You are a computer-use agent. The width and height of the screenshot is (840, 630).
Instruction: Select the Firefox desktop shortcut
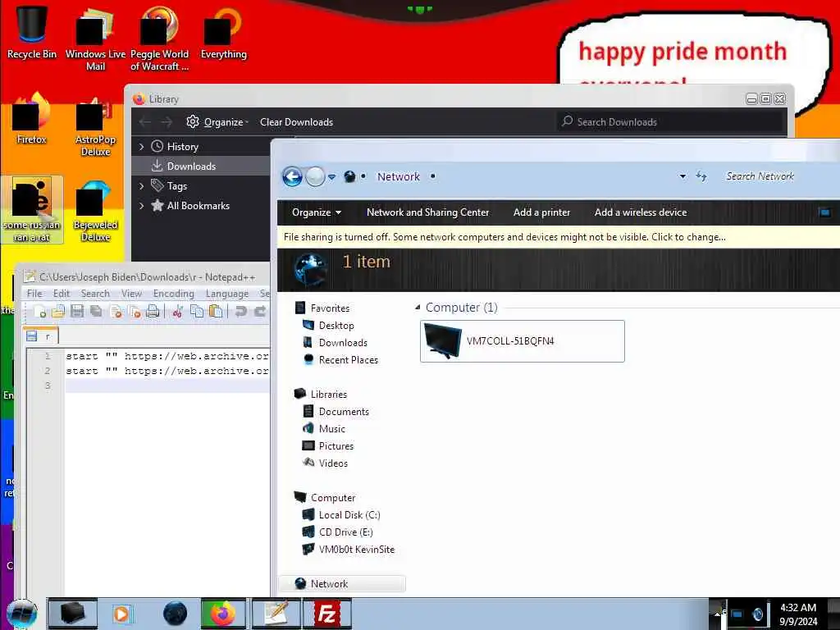pos(32,119)
